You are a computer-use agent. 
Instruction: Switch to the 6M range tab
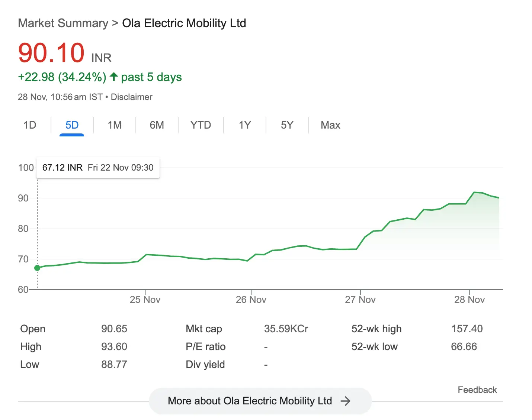[x=157, y=125]
